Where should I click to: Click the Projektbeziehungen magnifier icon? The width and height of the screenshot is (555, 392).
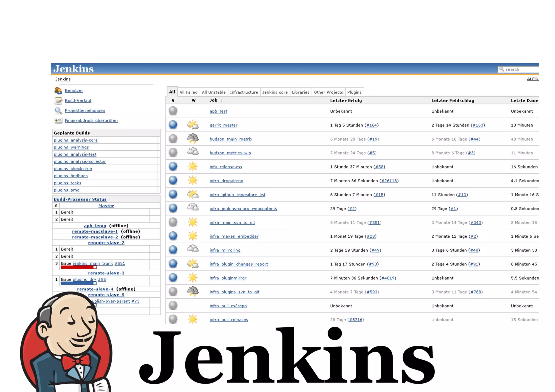[x=58, y=111]
